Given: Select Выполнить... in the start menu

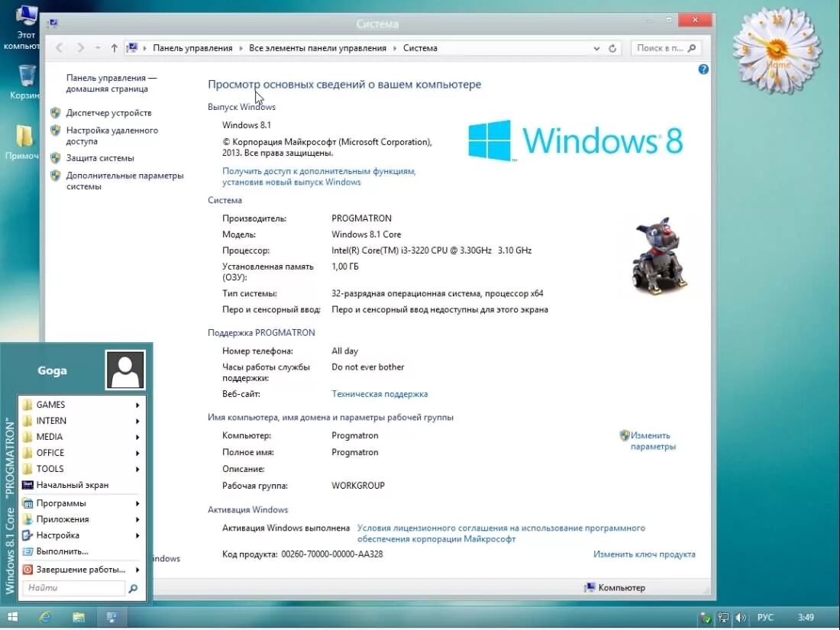Looking at the screenshot, I should click(x=82, y=551).
